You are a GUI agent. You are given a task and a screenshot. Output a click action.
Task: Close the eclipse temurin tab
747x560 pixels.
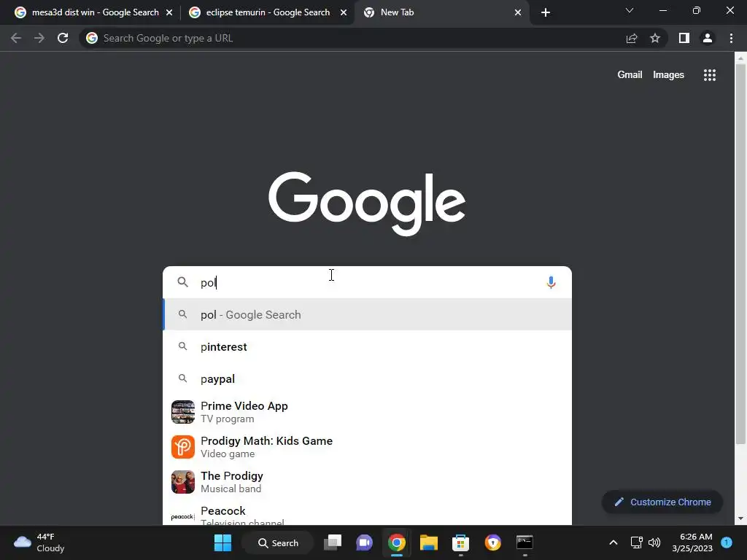(x=344, y=12)
